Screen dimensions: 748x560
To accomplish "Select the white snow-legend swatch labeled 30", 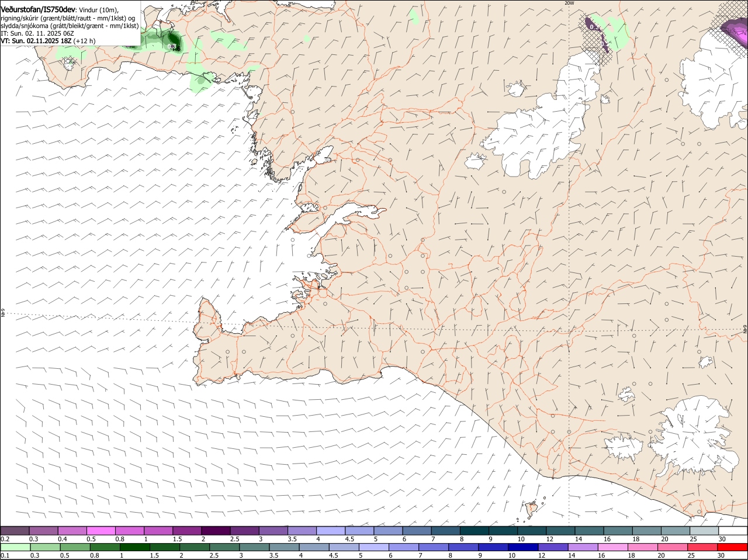I will point(733,531).
